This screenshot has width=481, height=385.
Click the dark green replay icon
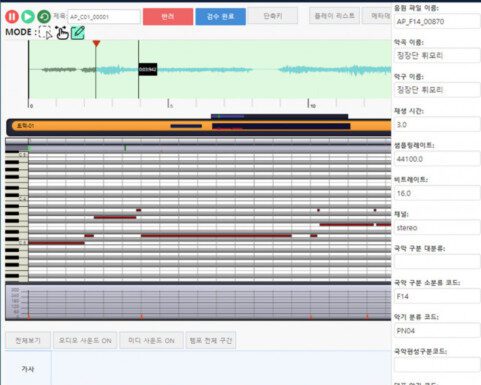(44, 17)
